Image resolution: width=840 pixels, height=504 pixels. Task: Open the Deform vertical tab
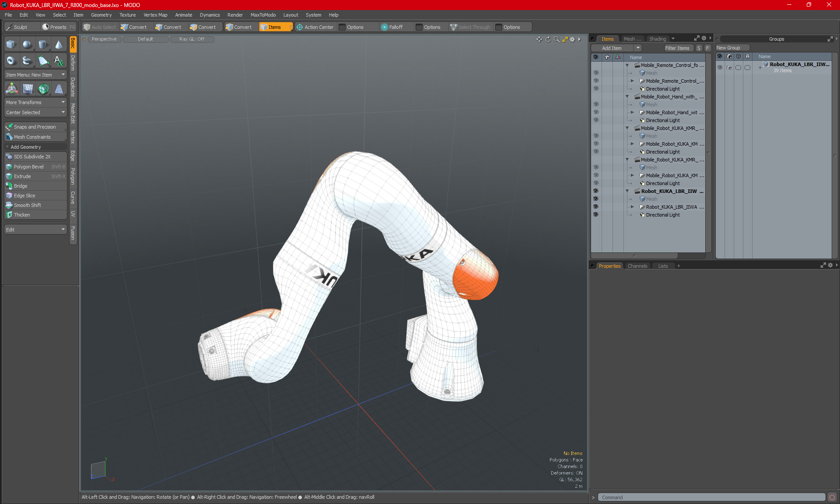coord(73,63)
